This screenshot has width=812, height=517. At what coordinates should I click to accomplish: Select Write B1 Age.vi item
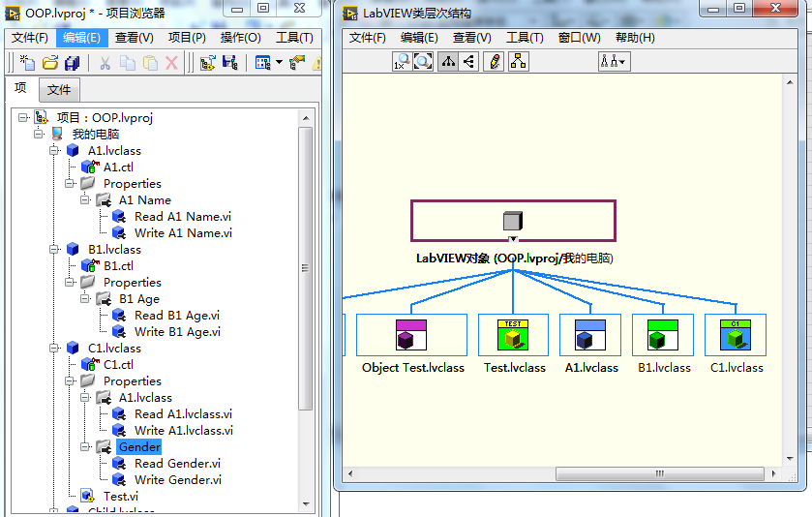pyautogui.click(x=178, y=331)
